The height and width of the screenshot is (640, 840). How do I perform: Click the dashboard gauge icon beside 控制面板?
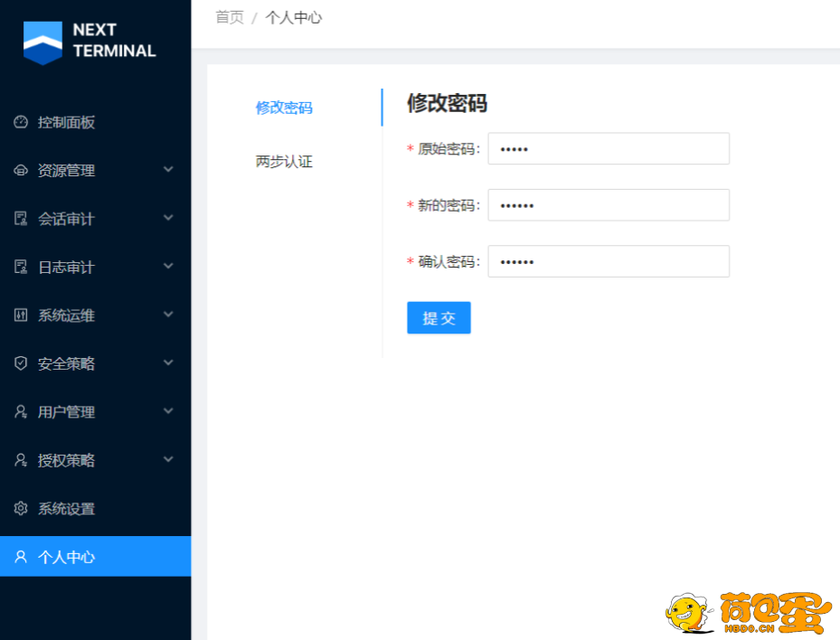[21, 122]
